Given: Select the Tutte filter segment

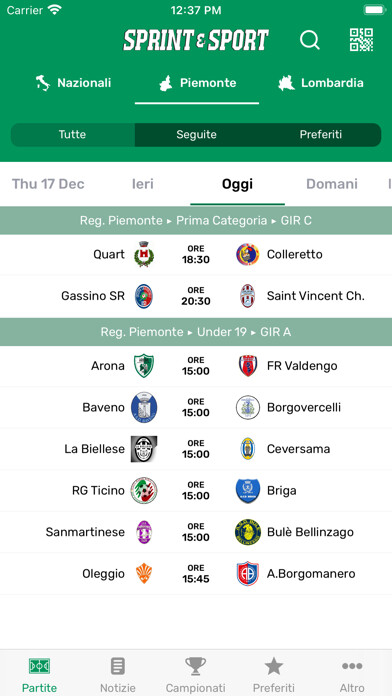Looking at the screenshot, I should click(x=73, y=134).
